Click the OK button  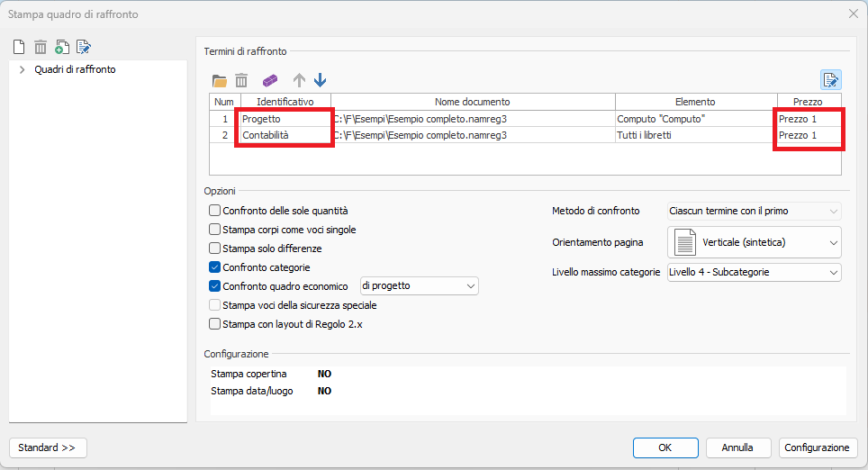pyautogui.click(x=665, y=447)
